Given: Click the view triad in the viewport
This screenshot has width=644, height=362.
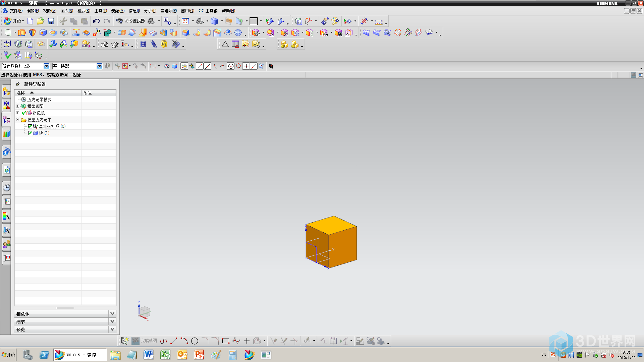Looking at the screenshot, I should 144,311.
